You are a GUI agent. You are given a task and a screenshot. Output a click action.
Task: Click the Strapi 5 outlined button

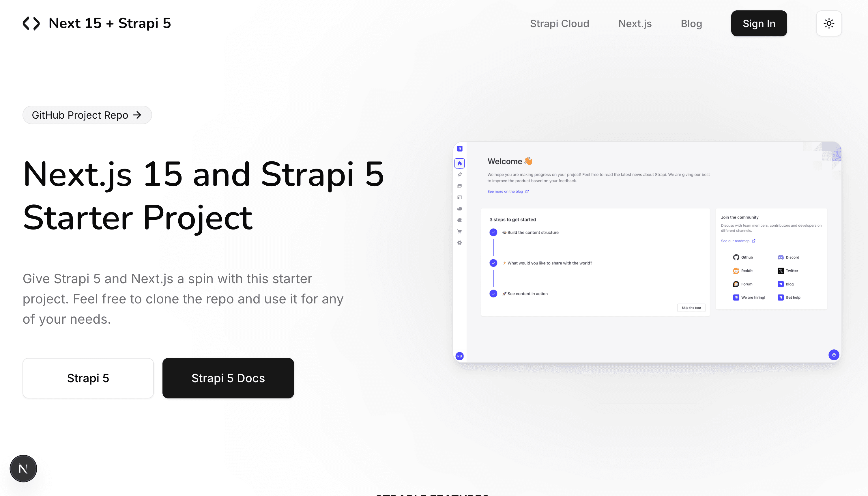(88, 378)
